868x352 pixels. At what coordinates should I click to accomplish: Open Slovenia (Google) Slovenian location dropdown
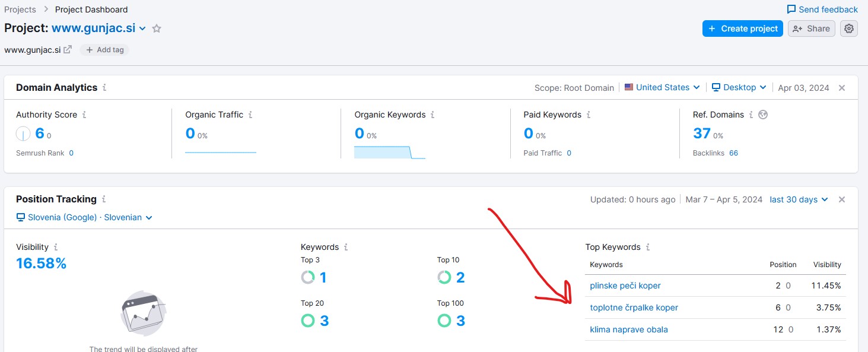click(x=85, y=217)
